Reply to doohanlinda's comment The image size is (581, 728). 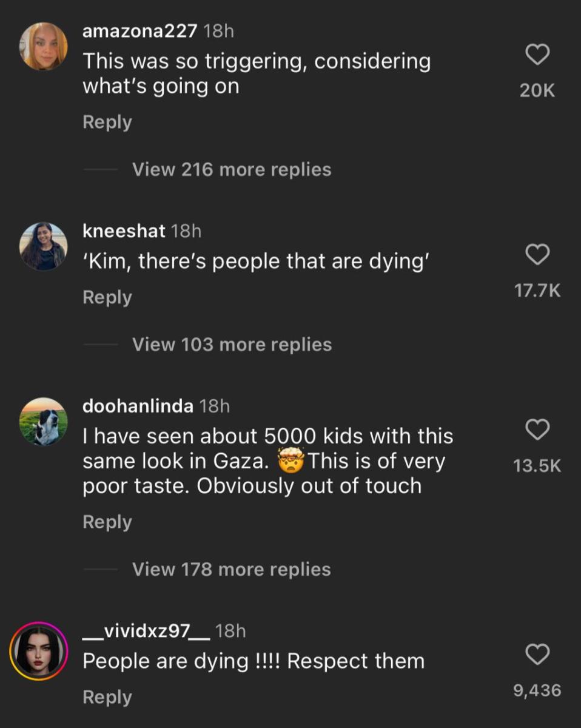click(x=107, y=522)
